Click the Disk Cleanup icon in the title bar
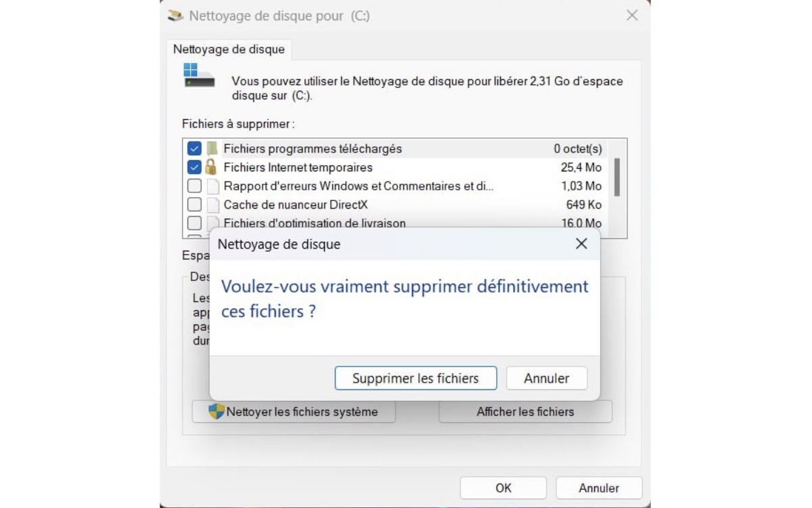This screenshot has height=508, width=812. pyautogui.click(x=175, y=15)
